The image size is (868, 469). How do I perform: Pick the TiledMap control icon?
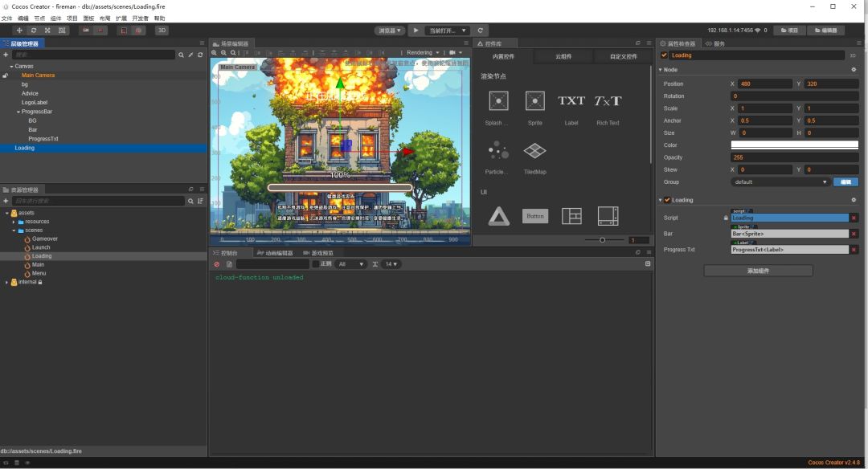pos(534,150)
